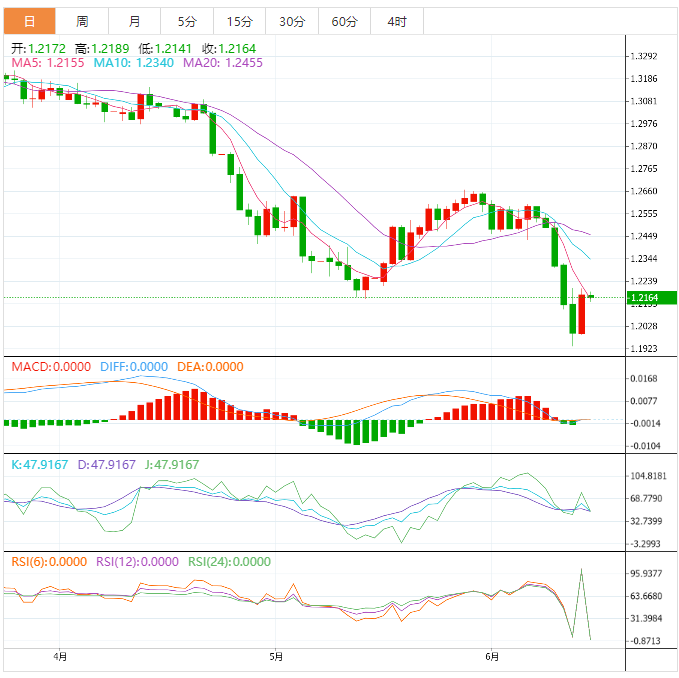Viewport: 679px width, 678px height.
Task: Click the MA10 moving average label
Action: point(133,63)
